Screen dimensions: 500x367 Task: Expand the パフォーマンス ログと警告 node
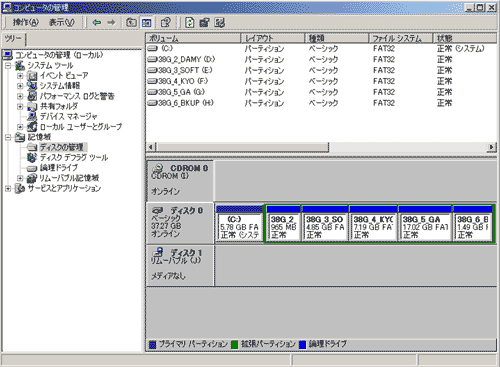(20, 96)
